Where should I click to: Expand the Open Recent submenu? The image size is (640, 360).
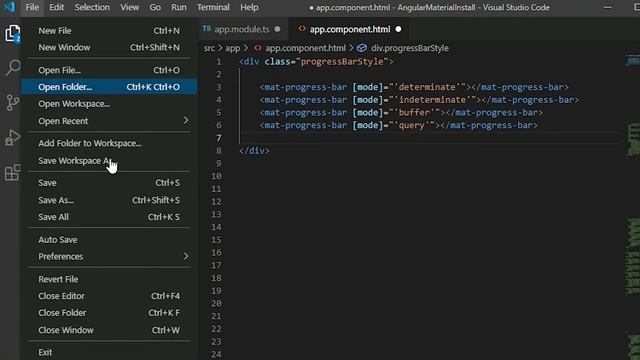point(109,121)
